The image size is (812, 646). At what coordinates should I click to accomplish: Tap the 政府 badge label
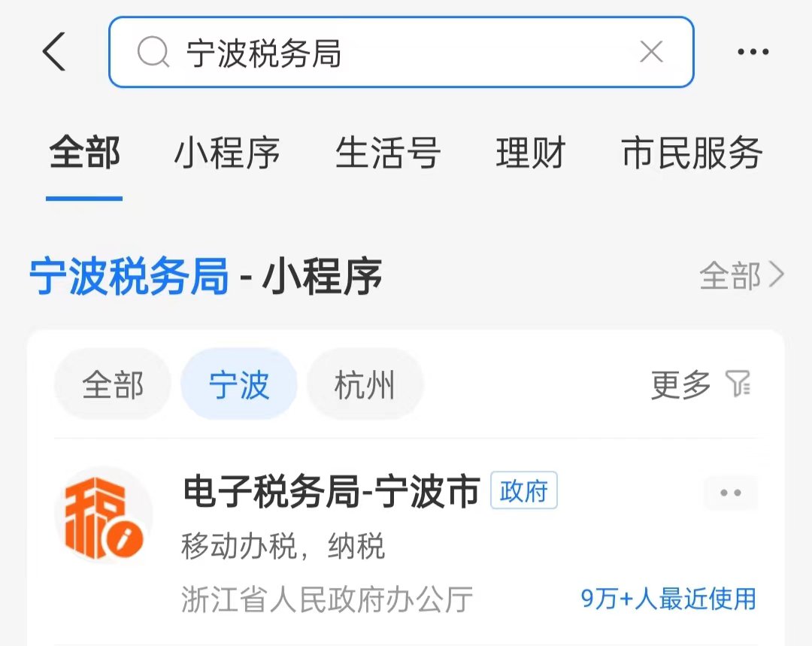(x=523, y=490)
